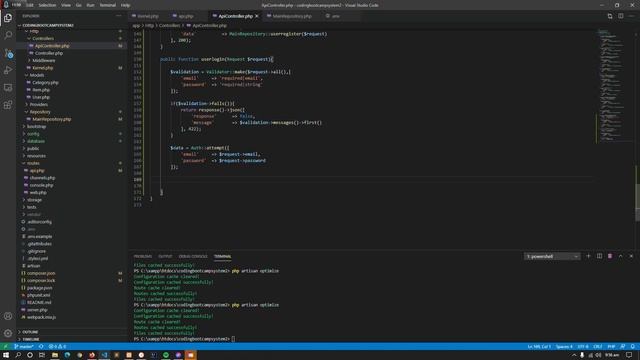Open errors and warnings count in status bar
Image resolution: width=640 pixels, height=360 pixels.
(57, 346)
